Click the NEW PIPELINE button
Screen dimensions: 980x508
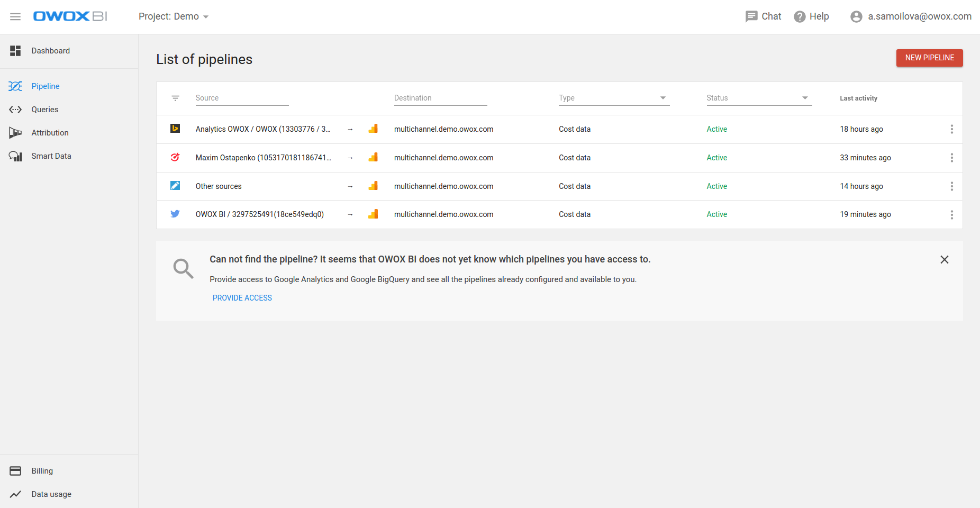(929, 58)
